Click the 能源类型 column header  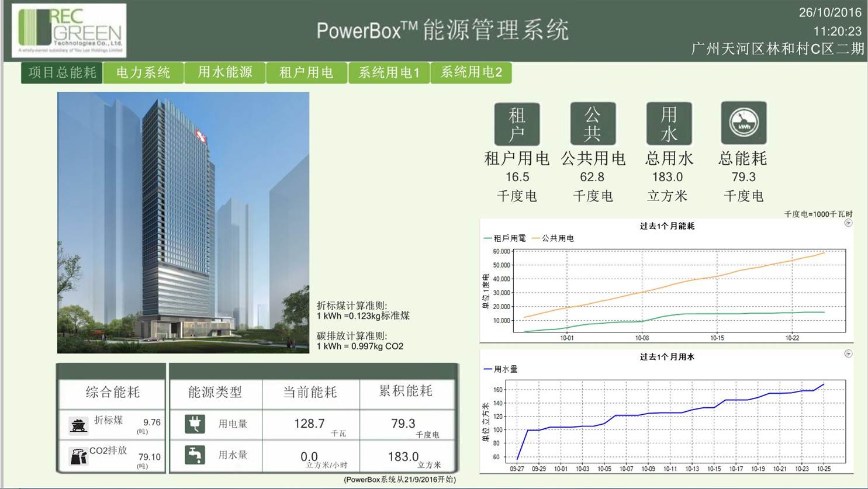coord(215,392)
